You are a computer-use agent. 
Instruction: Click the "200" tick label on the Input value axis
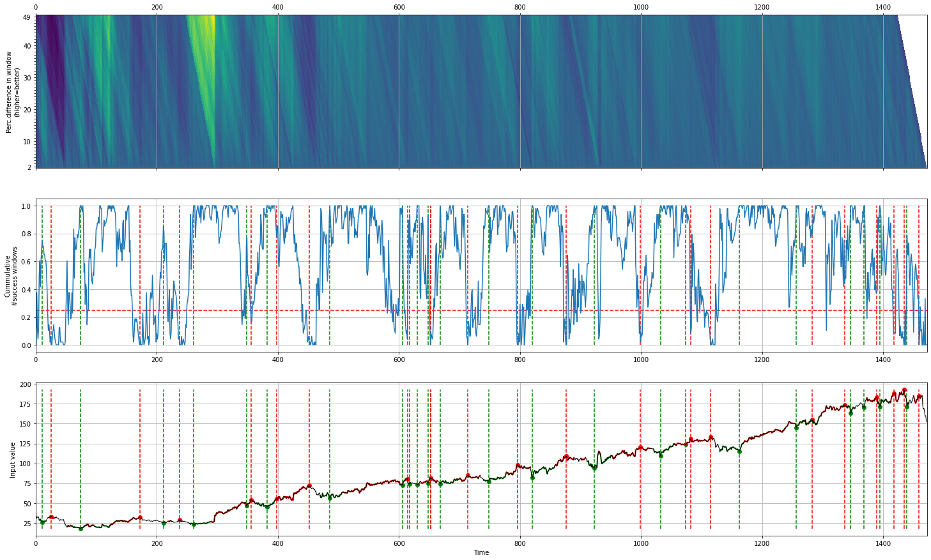click(x=25, y=384)
